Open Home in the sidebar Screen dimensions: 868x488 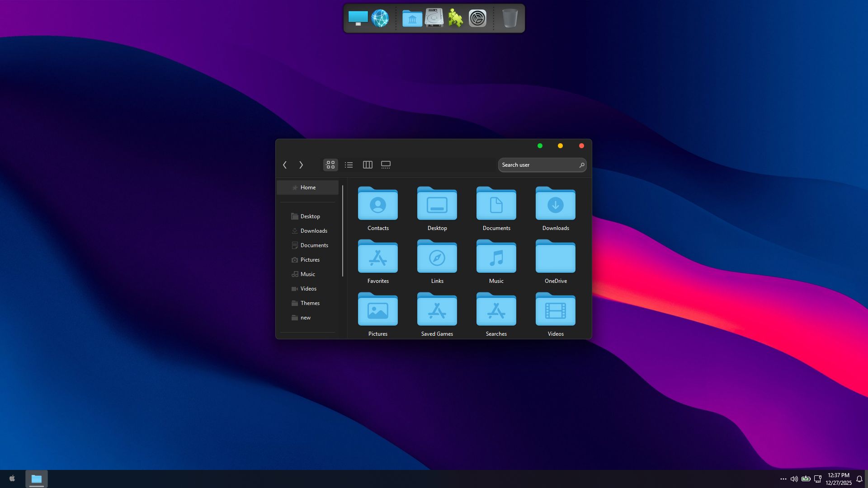(308, 188)
